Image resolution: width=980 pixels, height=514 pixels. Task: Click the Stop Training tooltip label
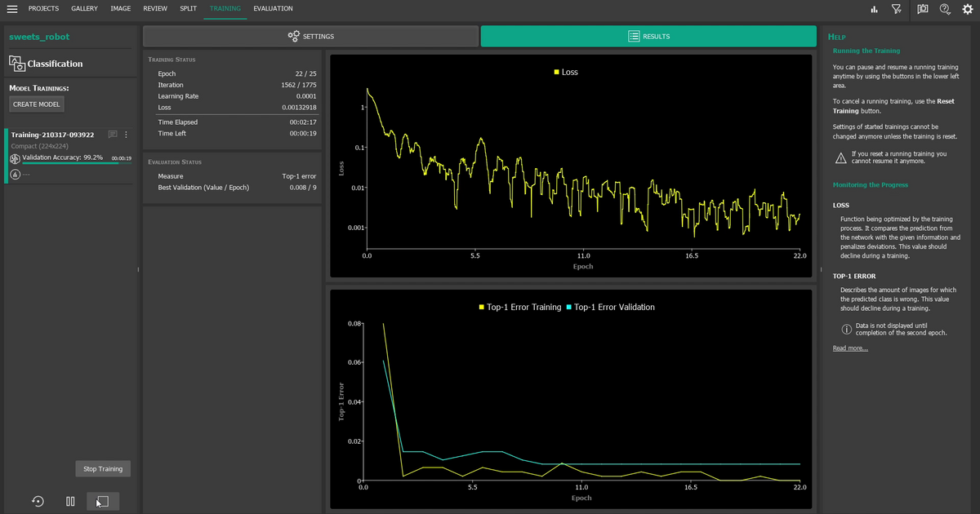(x=103, y=469)
